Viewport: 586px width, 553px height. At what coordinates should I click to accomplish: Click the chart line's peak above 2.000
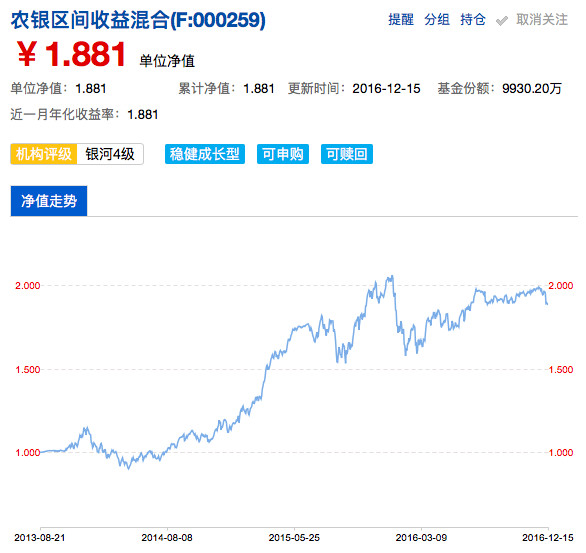(391, 277)
